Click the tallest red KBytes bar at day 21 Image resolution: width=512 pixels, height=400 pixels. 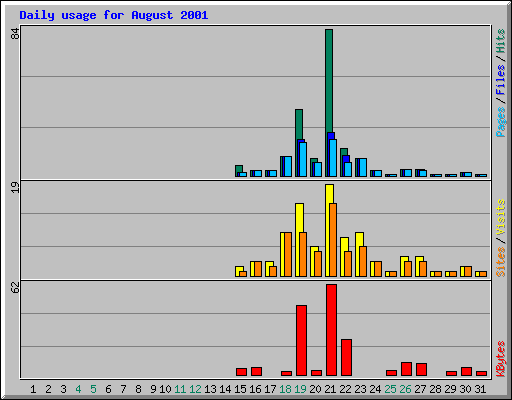pos(331,330)
